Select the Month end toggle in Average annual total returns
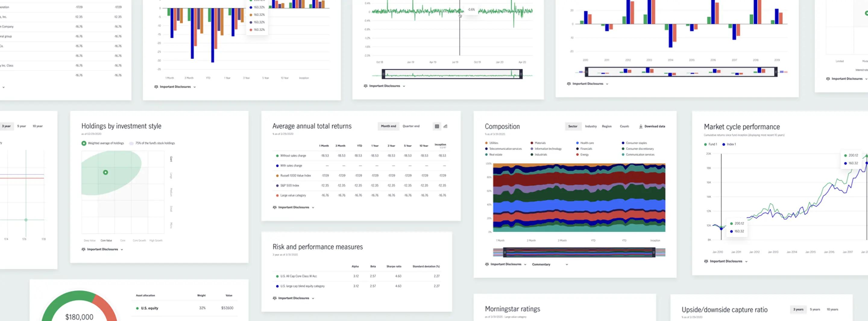Screen dimensions: 868x321 pos(388,126)
